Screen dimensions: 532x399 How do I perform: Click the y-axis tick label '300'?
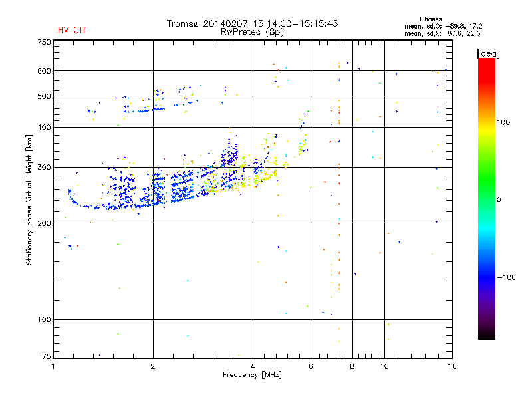[44, 168]
